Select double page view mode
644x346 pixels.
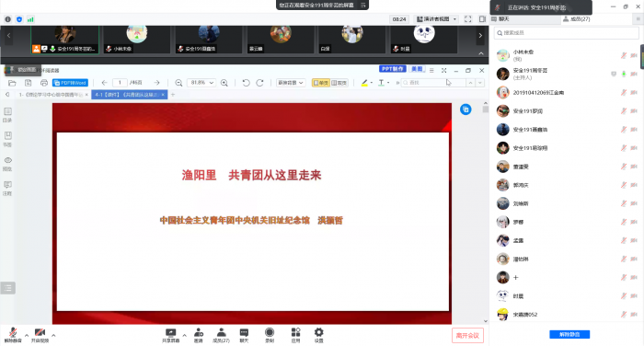(x=339, y=83)
